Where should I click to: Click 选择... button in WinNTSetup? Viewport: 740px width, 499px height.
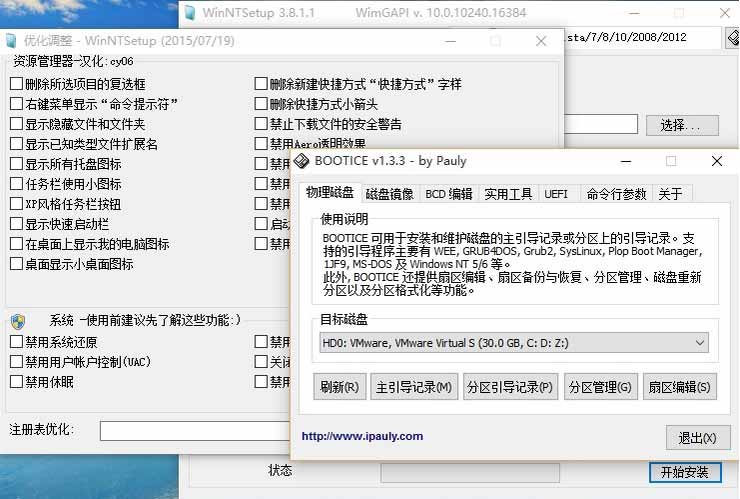coord(682,125)
